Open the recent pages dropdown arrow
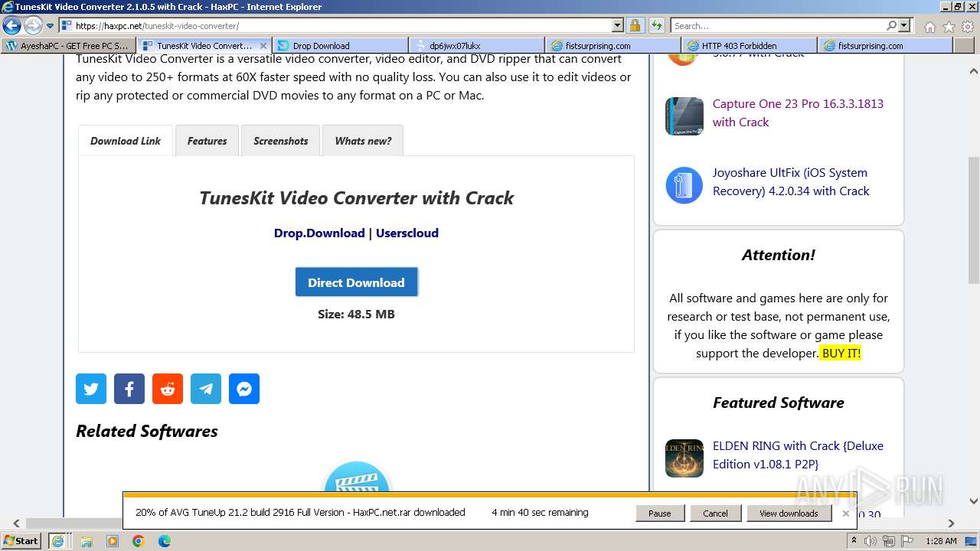The image size is (980, 551). pyautogui.click(x=51, y=26)
